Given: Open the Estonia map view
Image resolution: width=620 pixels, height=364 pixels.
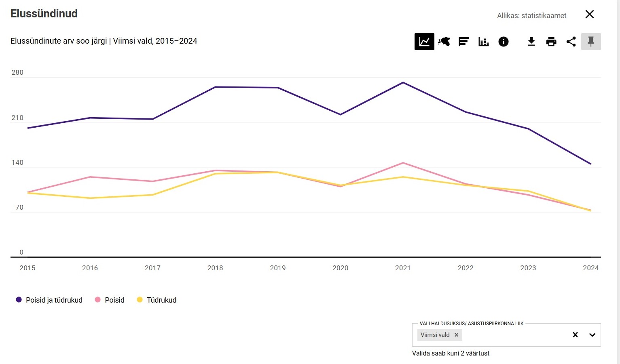Looking at the screenshot, I should tap(444, 42).
